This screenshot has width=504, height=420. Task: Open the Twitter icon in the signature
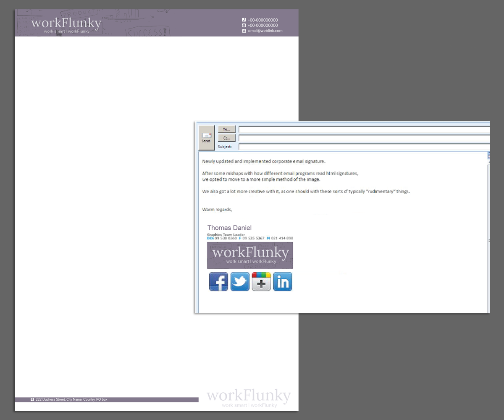tap(240, 281)
